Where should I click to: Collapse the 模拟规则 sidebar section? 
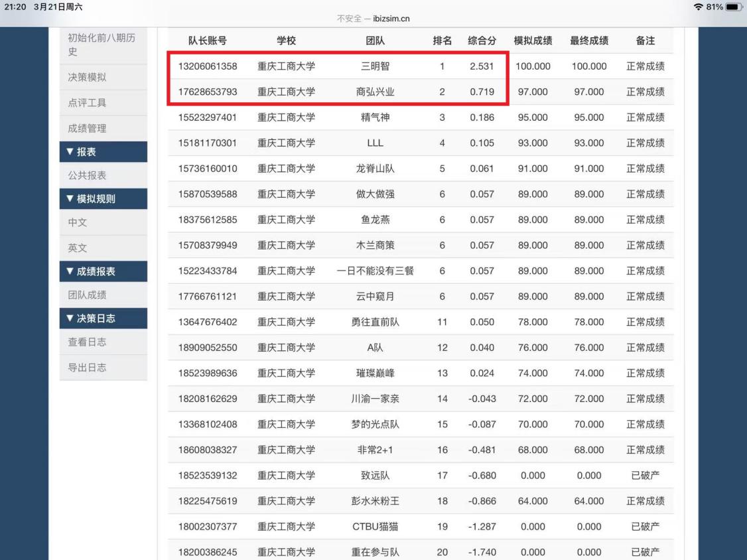(x=103, y=198)
